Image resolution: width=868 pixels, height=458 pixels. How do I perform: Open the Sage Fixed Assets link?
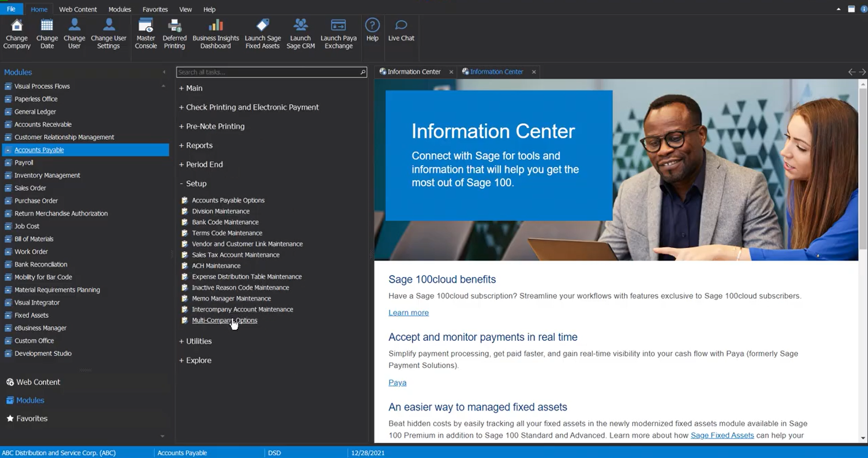(722, 435)
